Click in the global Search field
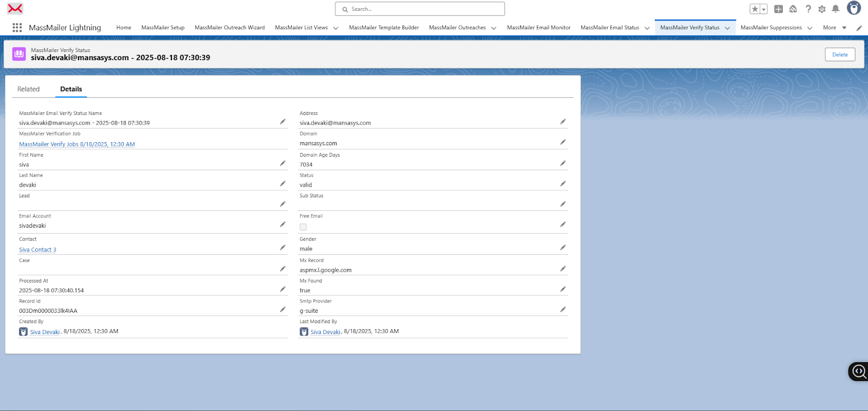 click(420, 9)
